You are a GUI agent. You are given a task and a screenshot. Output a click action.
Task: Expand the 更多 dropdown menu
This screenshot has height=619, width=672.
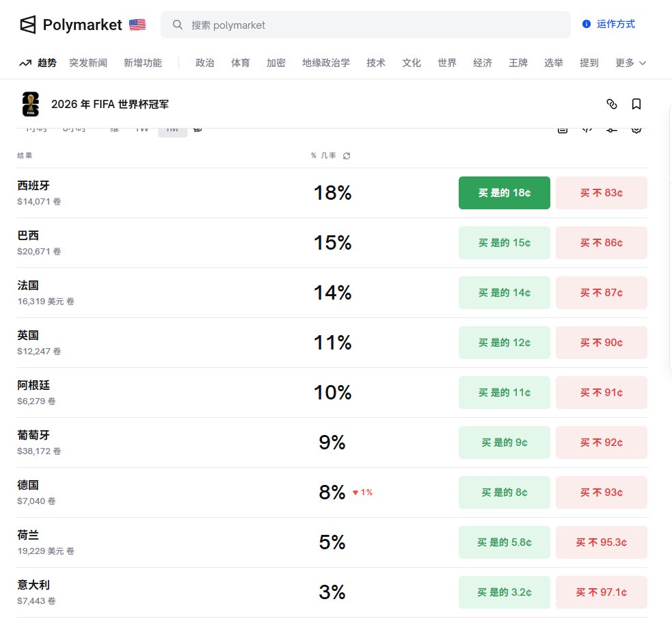[x=630, y=63]
